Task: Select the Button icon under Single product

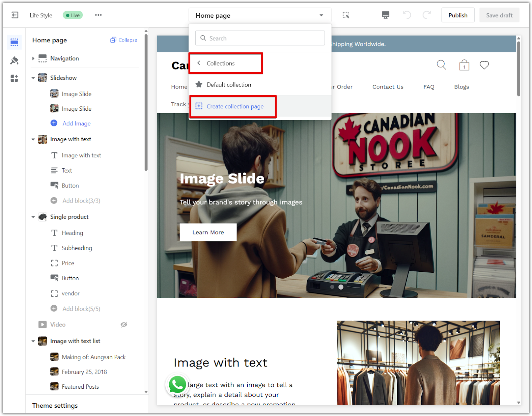Action: [x=55, y=278]
